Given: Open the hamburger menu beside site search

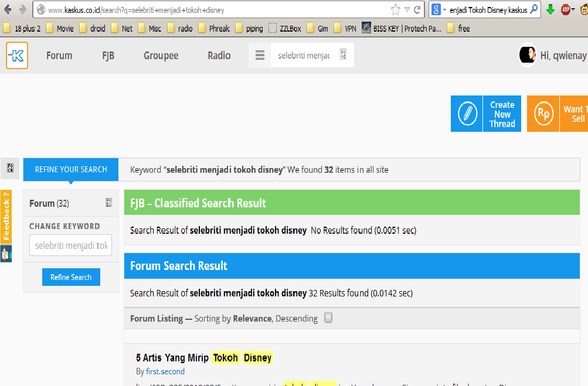Looking at the screenshot, I should point(260,56).
